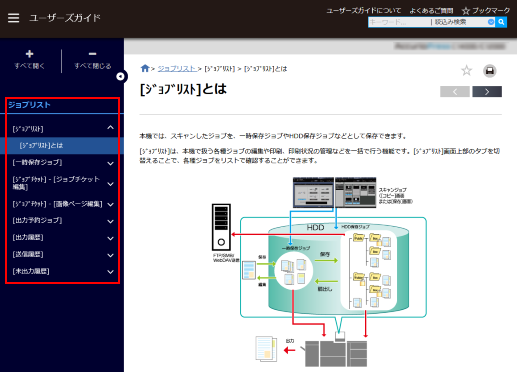Viewport: 517px width, 372px height.
Task: Bookmark this page with the star icon
Action: (466, 71)
